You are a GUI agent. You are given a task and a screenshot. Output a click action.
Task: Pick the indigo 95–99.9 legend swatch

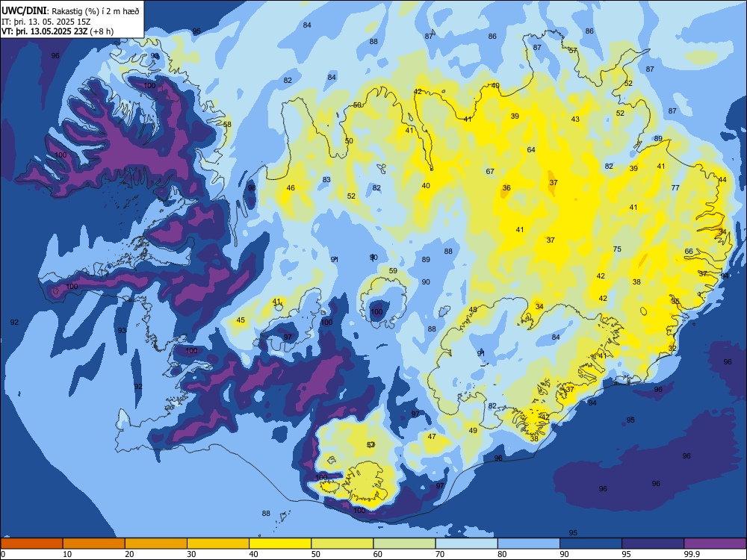(653, 544)
